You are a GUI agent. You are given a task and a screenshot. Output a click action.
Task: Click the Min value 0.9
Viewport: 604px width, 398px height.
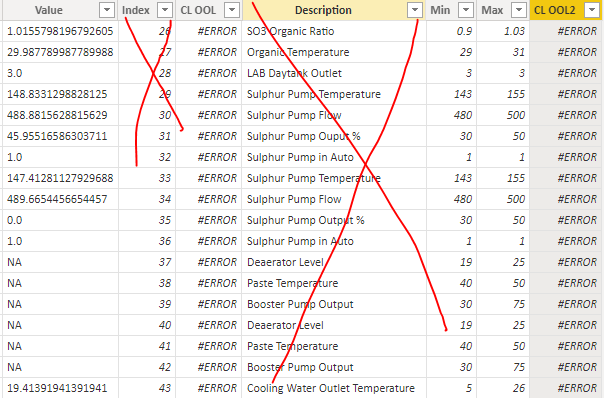464,31
